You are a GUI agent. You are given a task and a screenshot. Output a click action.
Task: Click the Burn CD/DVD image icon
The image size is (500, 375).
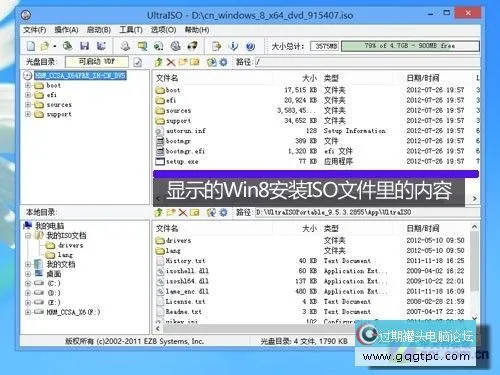[193, 46]
